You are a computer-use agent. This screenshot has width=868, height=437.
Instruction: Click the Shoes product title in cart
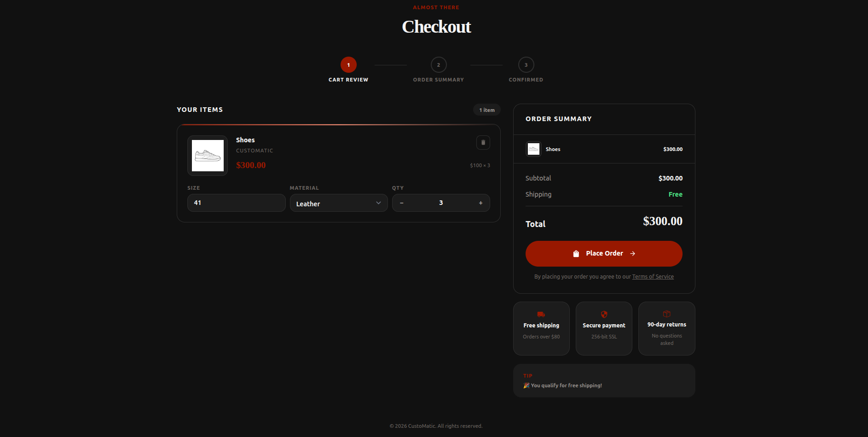[245, 140]
